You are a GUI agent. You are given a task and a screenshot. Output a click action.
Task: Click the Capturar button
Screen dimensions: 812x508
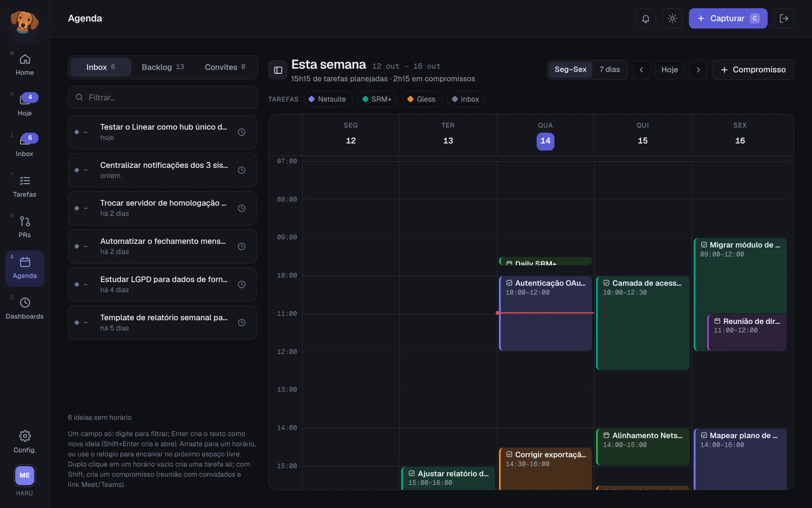pos(728,18)
